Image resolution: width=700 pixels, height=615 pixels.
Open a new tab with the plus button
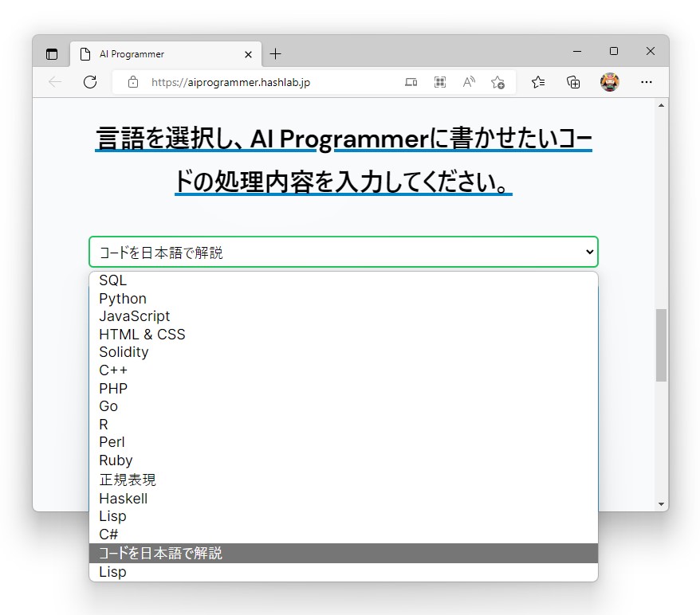coord(276,53)
